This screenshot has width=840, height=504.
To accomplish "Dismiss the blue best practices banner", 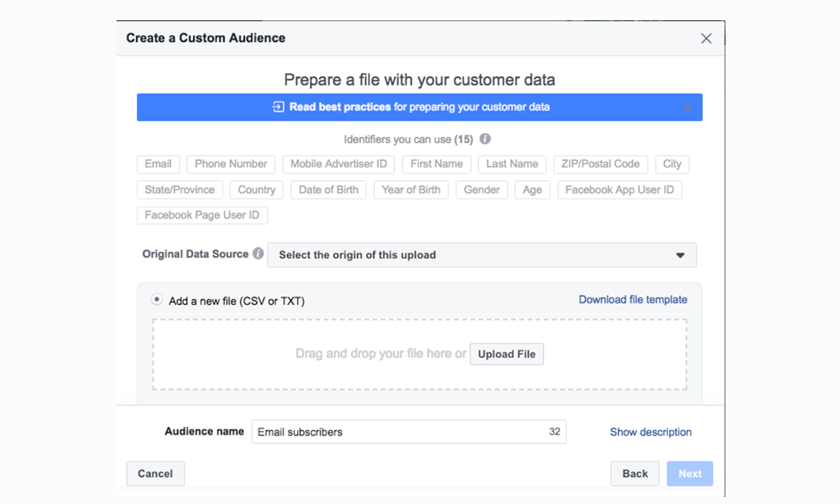I will pyautogui.click(x=688, y=108).
